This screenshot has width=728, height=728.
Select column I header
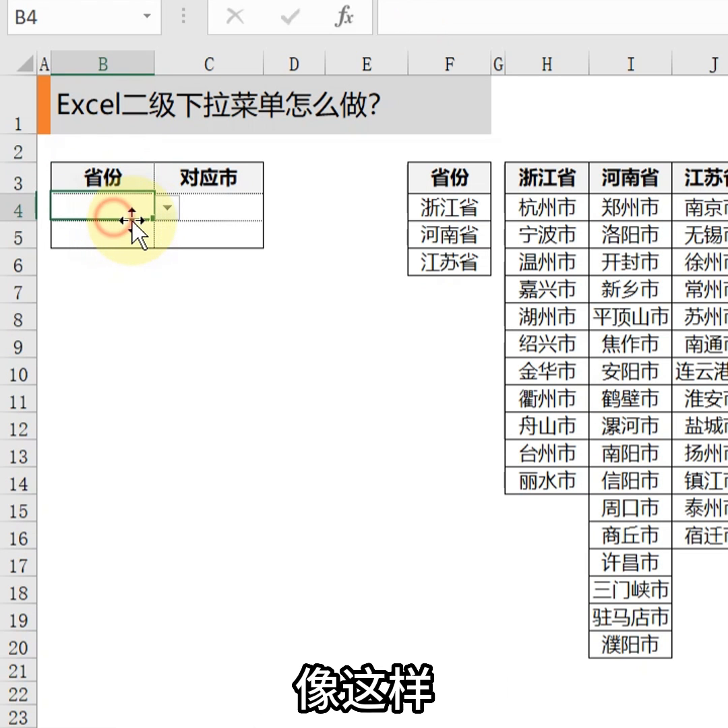point(630,64)
